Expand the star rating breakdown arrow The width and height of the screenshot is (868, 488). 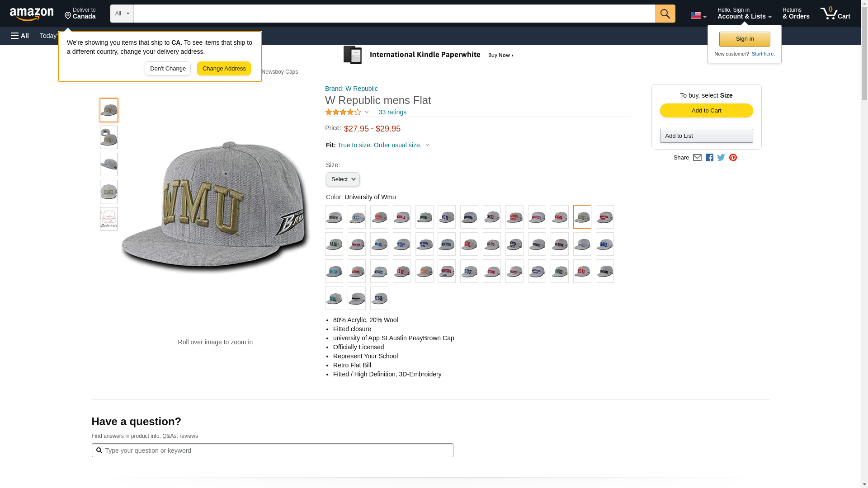367,112
